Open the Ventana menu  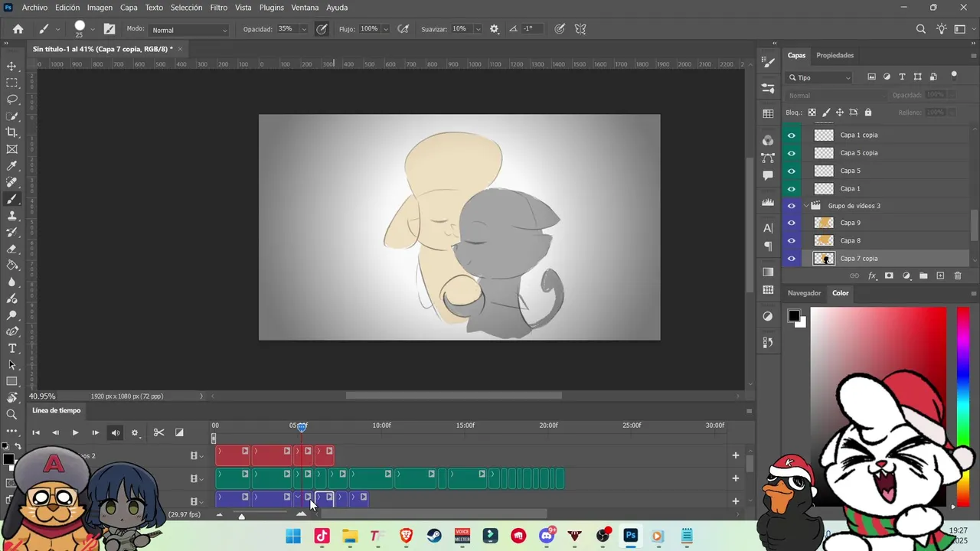305,8
